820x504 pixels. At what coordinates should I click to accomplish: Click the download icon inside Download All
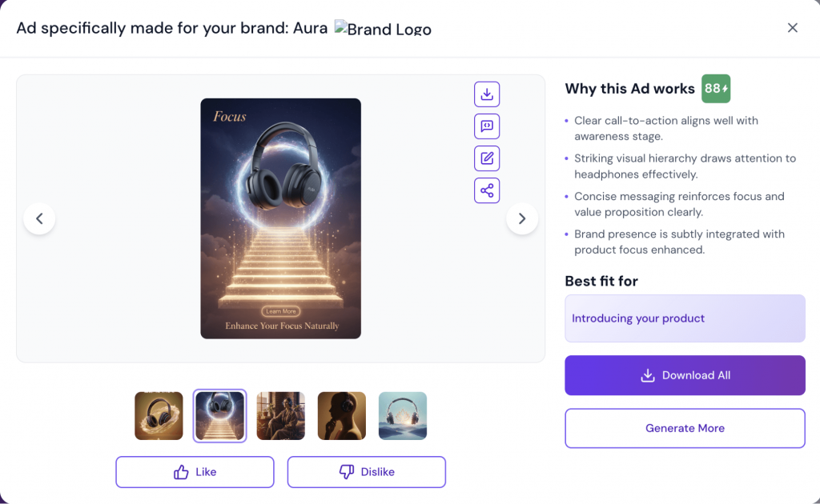point(647,374)
